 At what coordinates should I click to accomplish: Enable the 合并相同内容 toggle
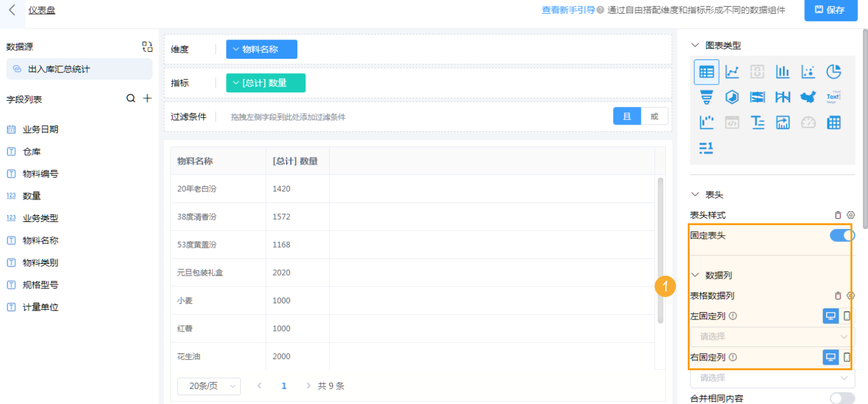pos(842,397)
